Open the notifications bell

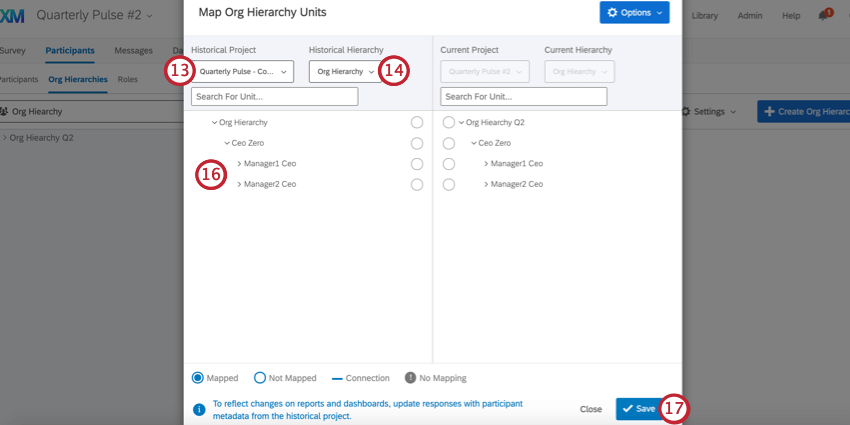(824, 16)
